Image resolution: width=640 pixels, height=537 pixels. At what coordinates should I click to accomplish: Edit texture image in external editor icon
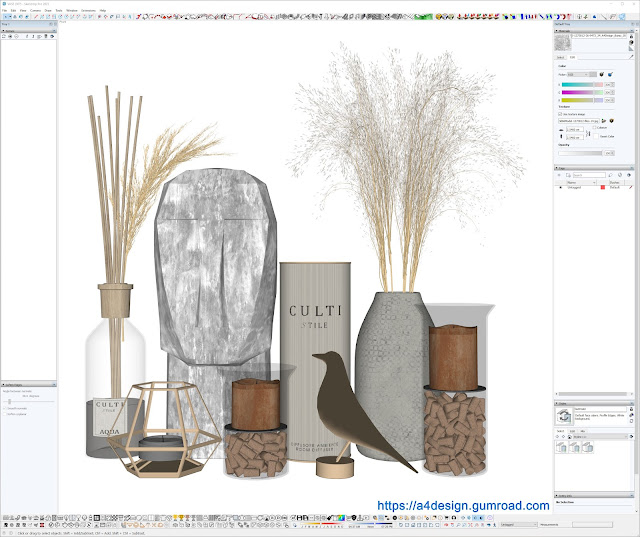[611, 121]
